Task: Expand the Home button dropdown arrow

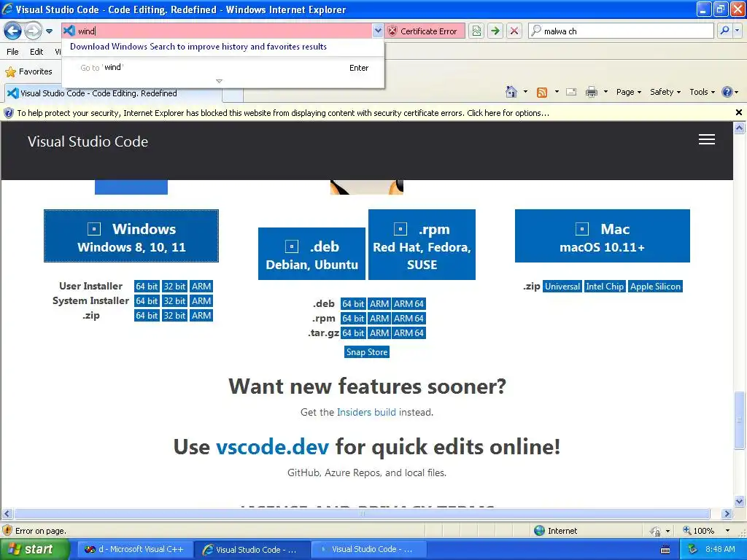Action: pos(525,92)
